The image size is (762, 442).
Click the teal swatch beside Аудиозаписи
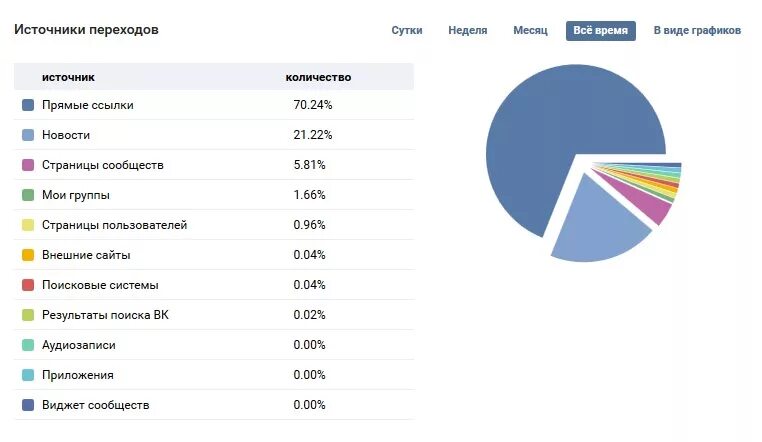coord(28,345)
